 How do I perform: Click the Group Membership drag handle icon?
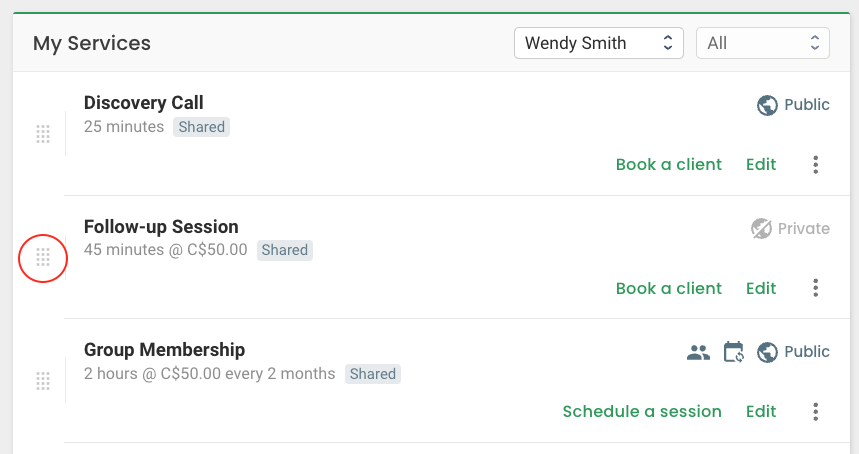click(x=43, y=381)
